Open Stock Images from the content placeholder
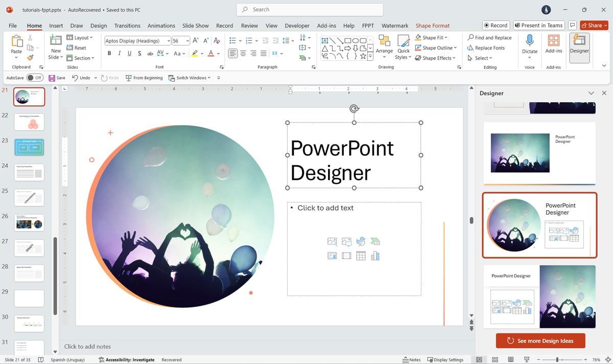This screenshot has height=364, width=613. click(x=332, y=241)
